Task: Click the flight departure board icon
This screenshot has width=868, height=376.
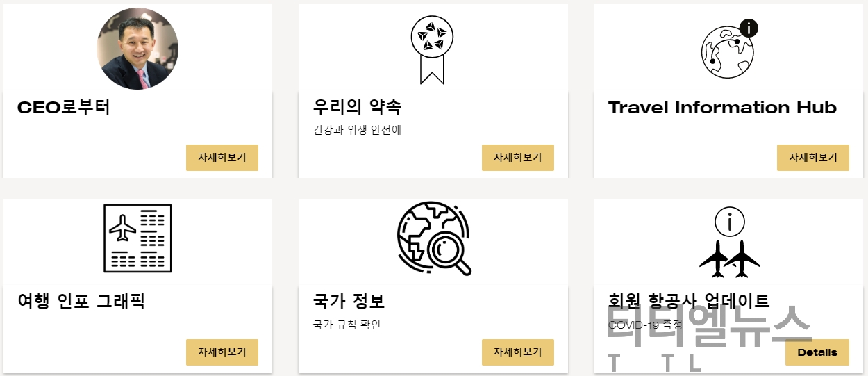Action: (x=137, y=238)
